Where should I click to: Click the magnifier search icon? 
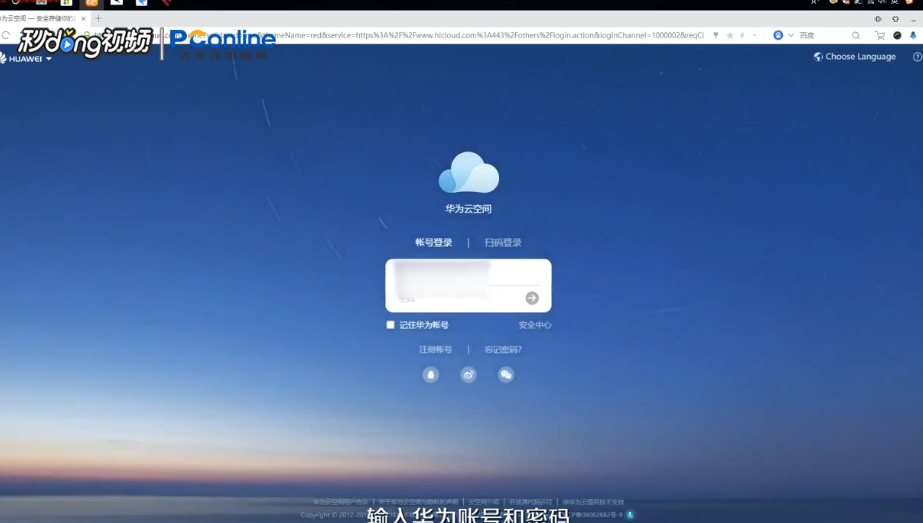coord(856,35)
